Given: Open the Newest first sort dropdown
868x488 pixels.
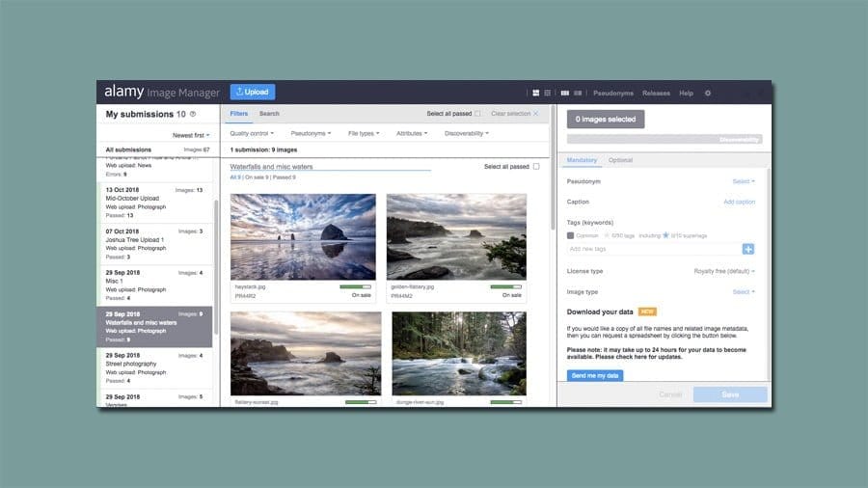Looking at the screenshot, I should (x=191, y=135).
